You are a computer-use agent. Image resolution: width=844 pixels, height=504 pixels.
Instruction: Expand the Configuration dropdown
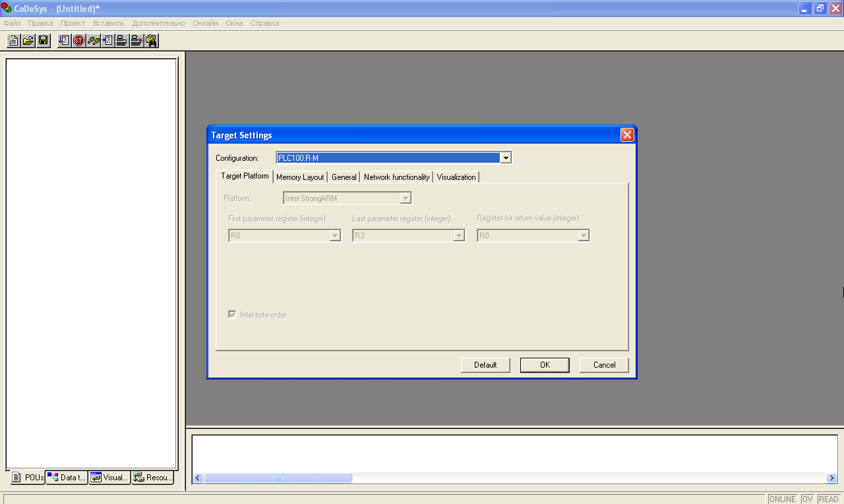pyautogui.click(x=506, y=158)
